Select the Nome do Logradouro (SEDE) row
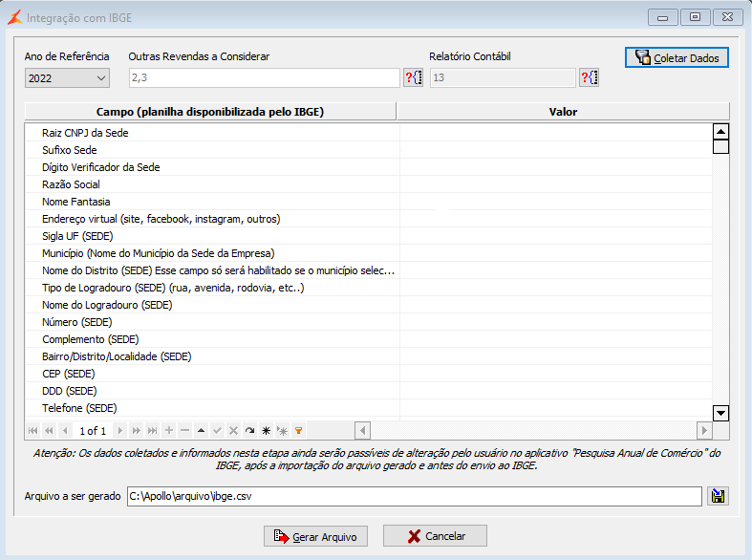Viewport: 752px width, 560px height. tap(368, 305)
